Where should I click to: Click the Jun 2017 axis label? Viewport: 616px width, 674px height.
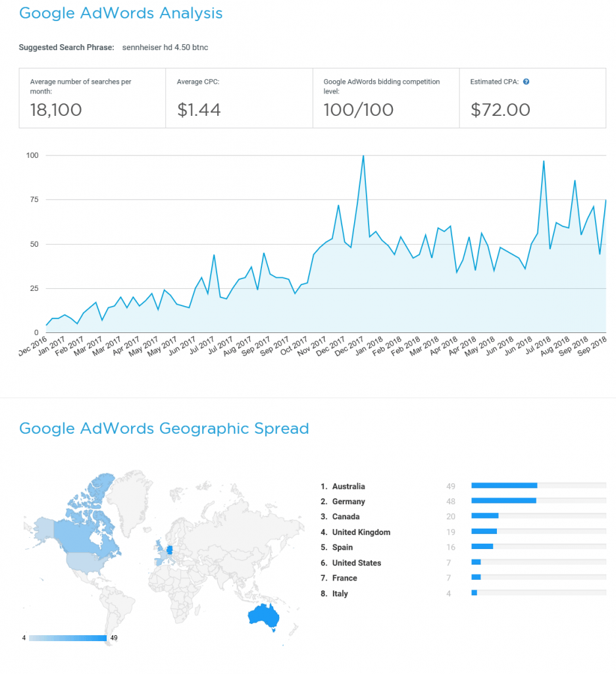(182, 346)
